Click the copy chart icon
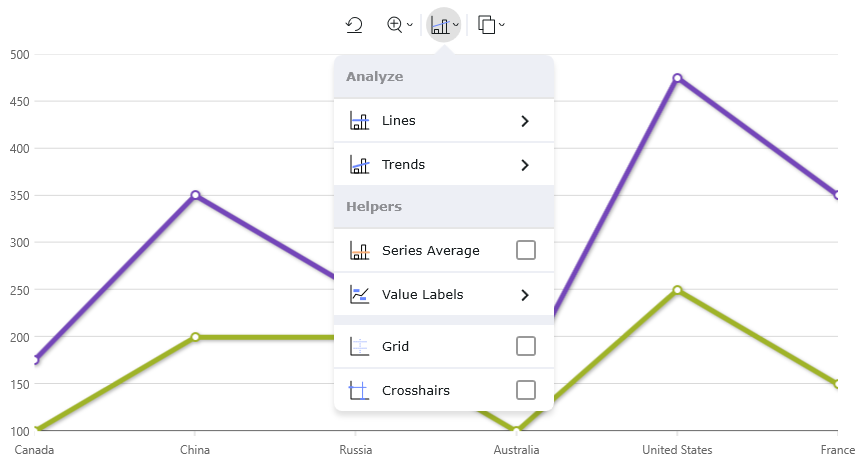 click(x=487, y=25)
